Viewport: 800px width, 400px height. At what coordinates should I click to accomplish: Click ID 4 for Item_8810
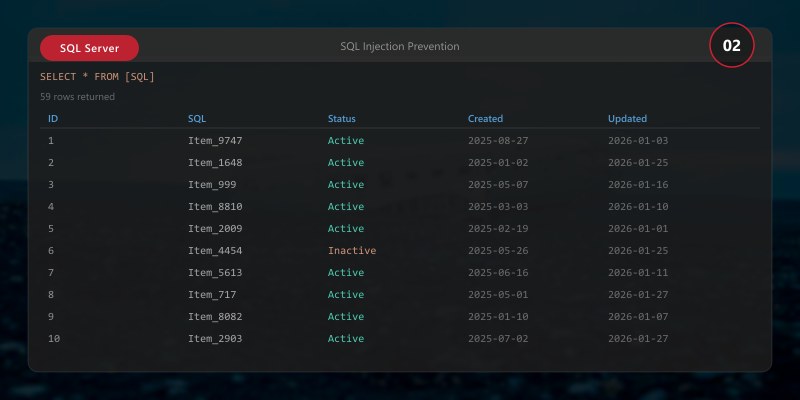[51, 206]
